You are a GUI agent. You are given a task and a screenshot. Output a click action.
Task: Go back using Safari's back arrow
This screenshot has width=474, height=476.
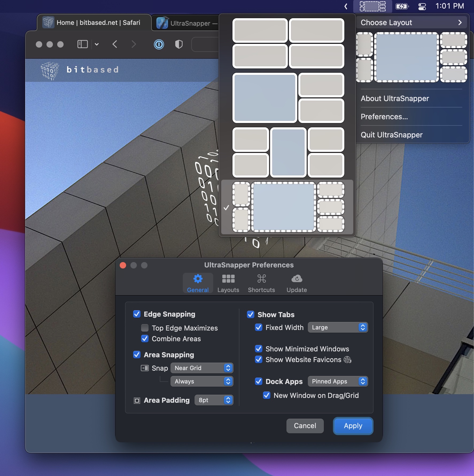[x=115, y=44]
